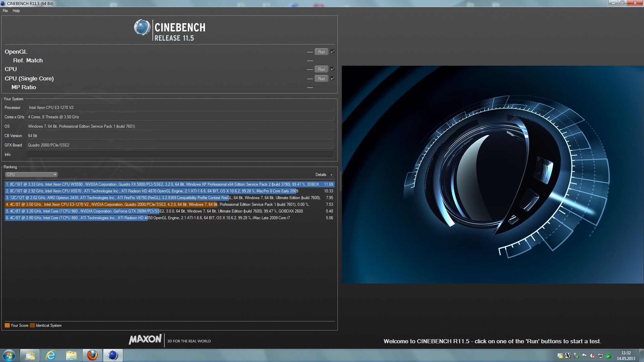Viewport: 644px width, 362px height.
Task: Click in the empty Info field
Action: point(180,155)
